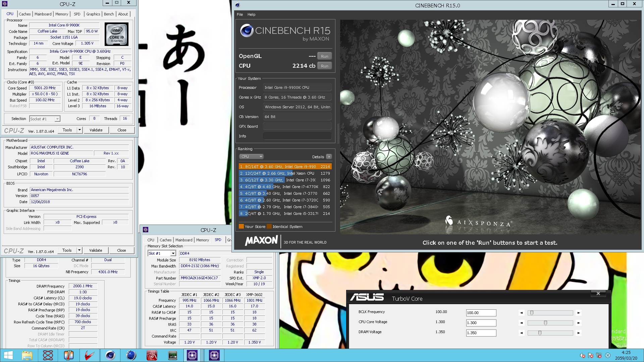Open the thermometer temperature monitor icon
Screen dimensions: 644x362
tap(69, 355)
